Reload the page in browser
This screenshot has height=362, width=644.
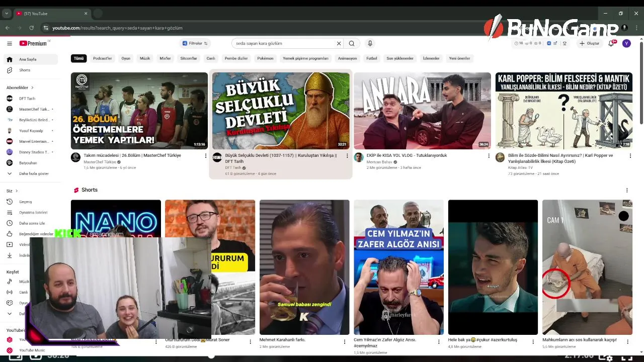[x=31, y=28]
